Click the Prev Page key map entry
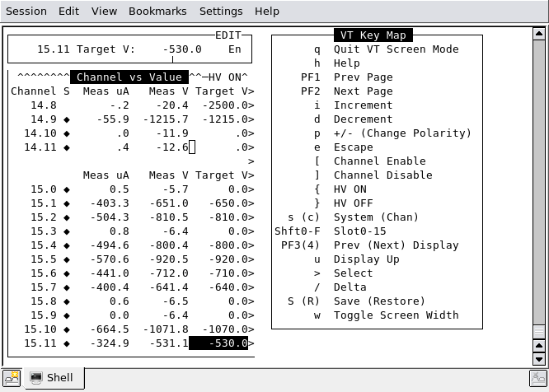Image resolution: width=549 pixels, height=392 pixels. click(x=363, y=77)
